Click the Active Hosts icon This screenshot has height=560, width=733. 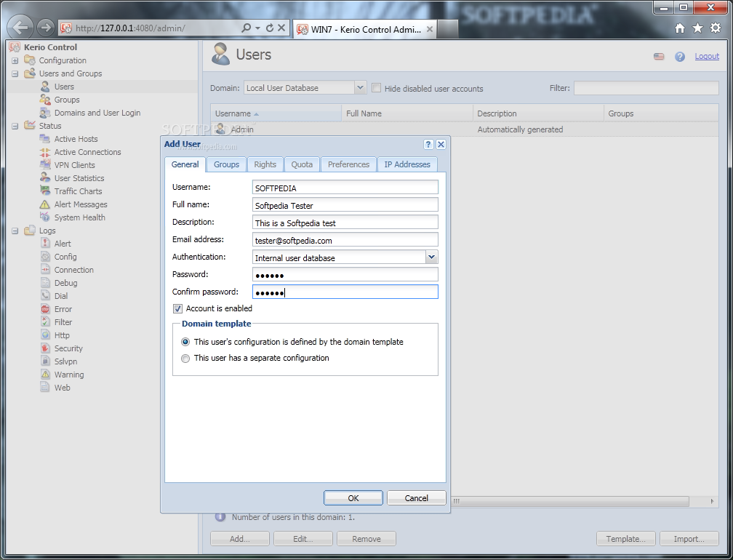coord(45,139)
